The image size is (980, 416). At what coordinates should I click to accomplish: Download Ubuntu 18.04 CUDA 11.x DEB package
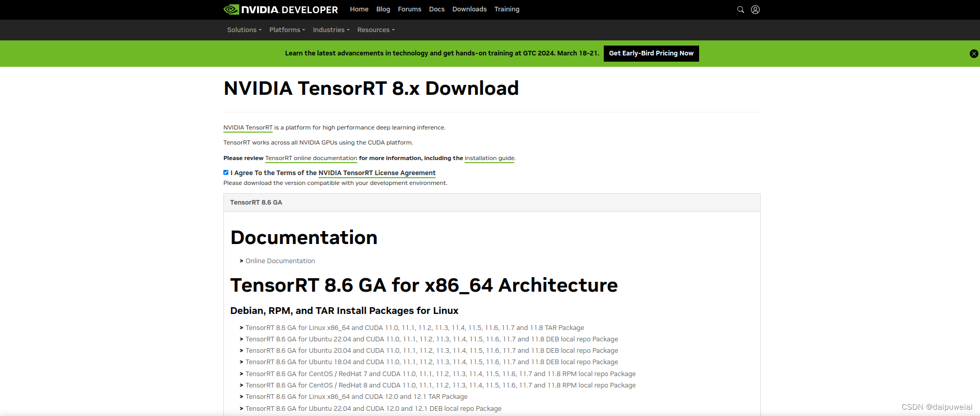(x=432, y=362)
